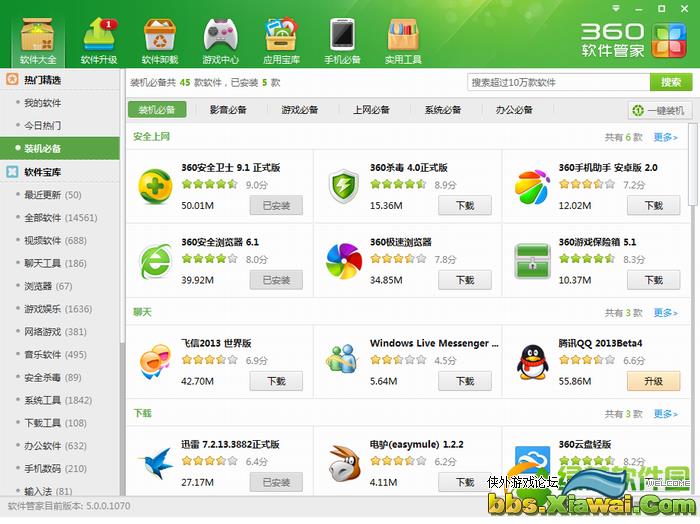This screenshot has width=700, height=524.
Task: Click the 360杀毒 green shield icon
Action: click(x=343, y=186)
